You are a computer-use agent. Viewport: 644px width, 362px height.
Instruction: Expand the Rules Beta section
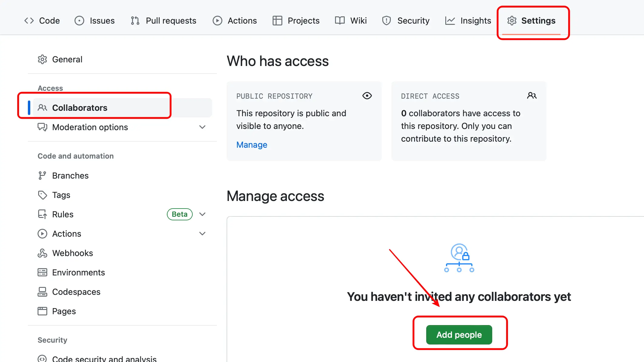(203, 214)
